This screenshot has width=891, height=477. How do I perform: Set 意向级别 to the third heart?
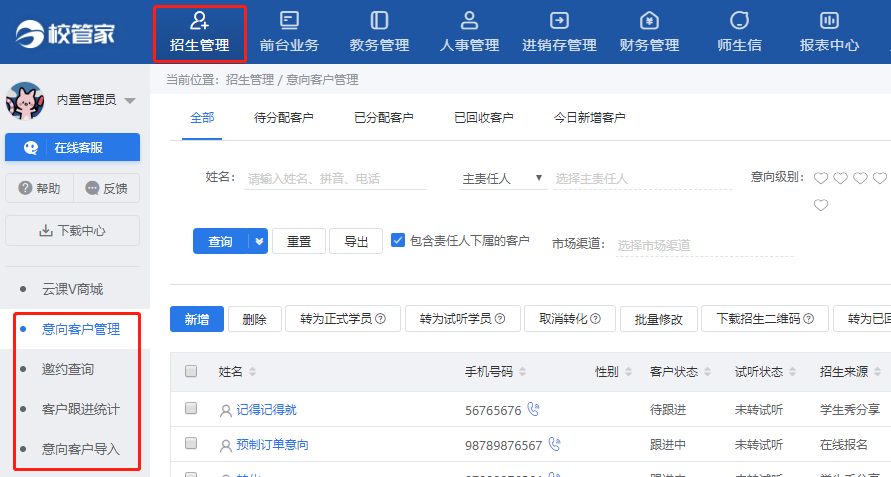[860, 178]
